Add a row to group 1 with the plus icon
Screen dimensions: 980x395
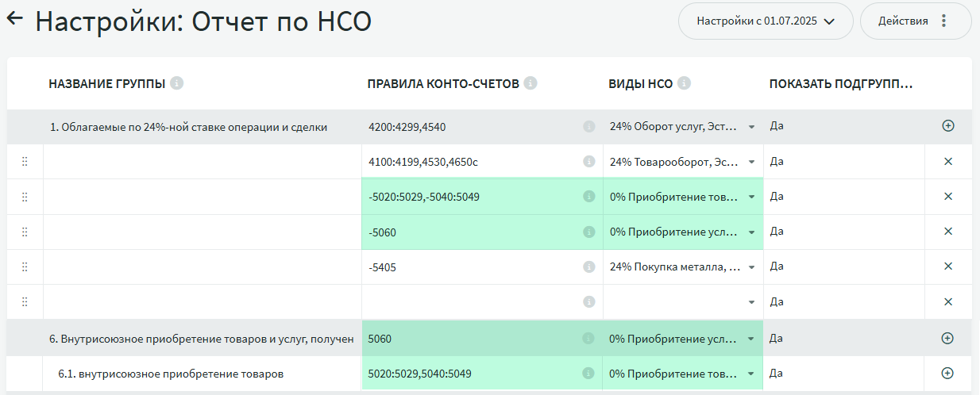tap(947, 126)
